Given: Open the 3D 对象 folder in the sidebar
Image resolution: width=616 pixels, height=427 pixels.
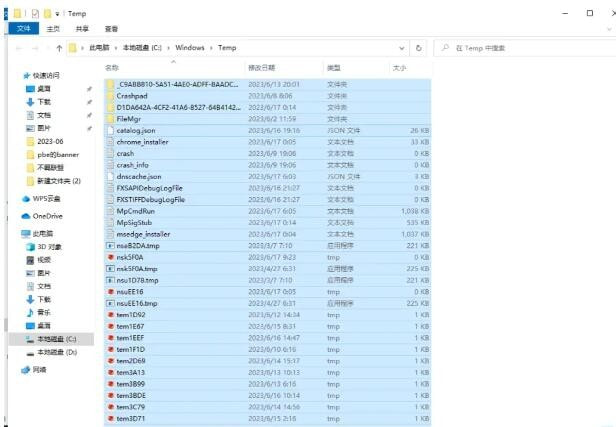Looking at the screenshot, I should pyautogui.click(x=48, y=246).
